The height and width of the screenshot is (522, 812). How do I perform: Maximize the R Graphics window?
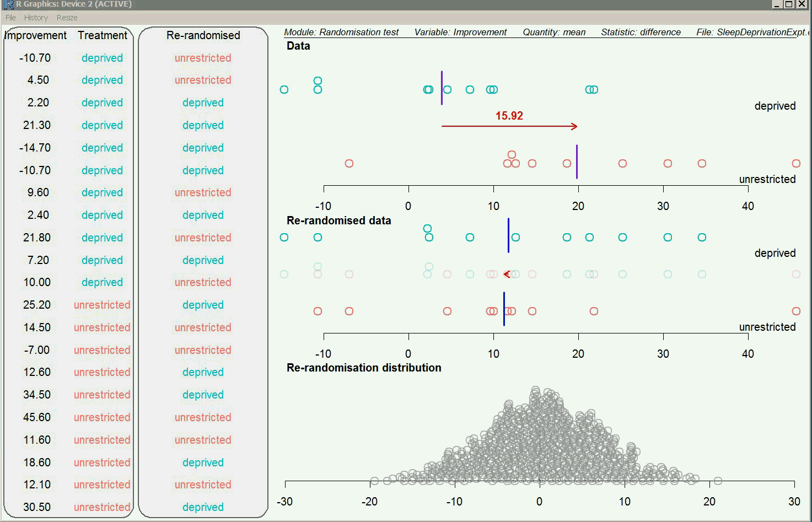789,4
